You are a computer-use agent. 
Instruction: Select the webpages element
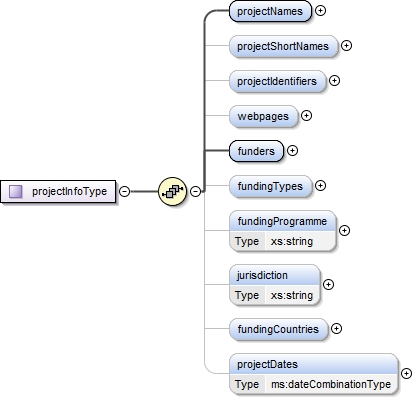pyautogui.click(x=263, y=116)
